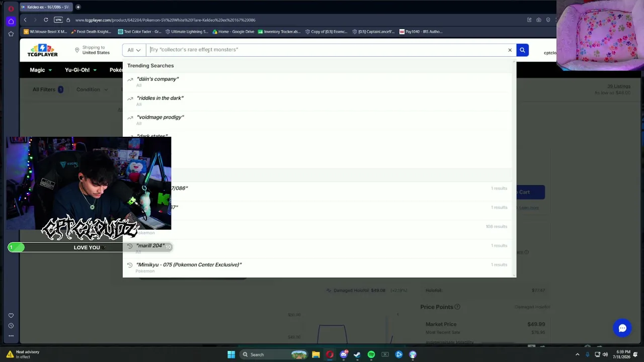
Task: Open the Frost Death Knight bookmark
Action: 91,32
